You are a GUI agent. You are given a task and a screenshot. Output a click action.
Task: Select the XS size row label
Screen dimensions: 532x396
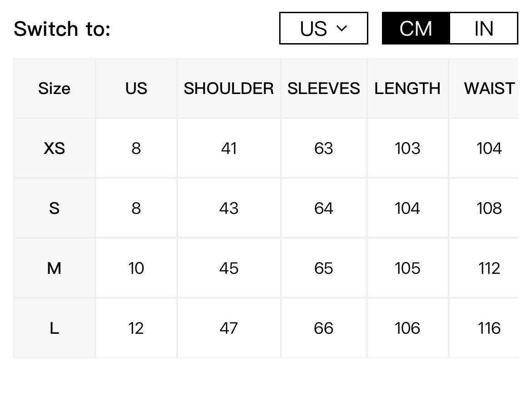[x=54, y=148]
